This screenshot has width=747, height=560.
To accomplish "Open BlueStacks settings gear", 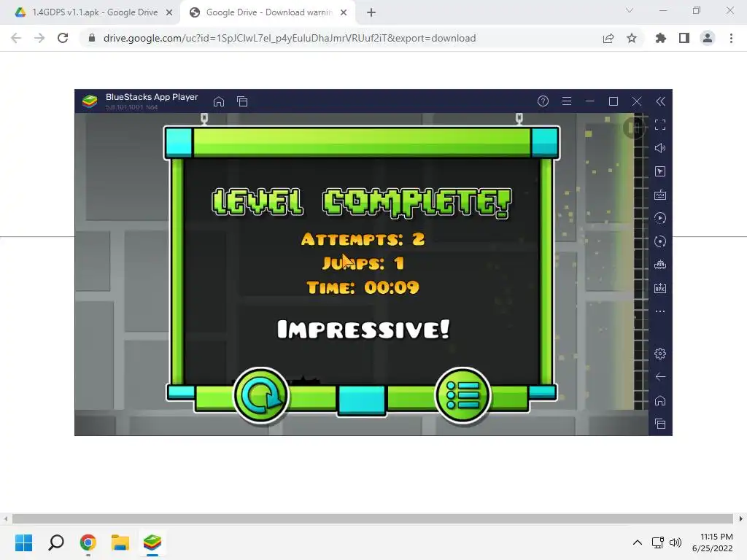I will click(660, 354).
